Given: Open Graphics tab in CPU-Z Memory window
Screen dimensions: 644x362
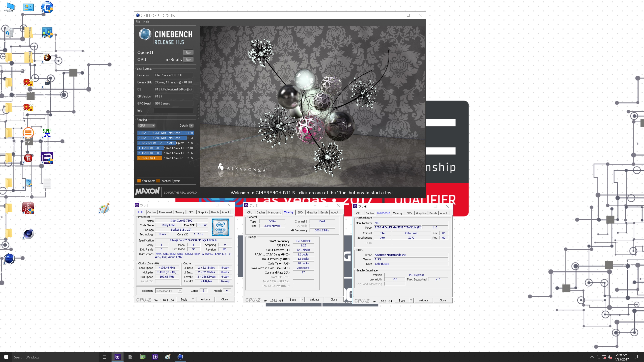Looking at the screenshot, I should (x=312, y=212).
